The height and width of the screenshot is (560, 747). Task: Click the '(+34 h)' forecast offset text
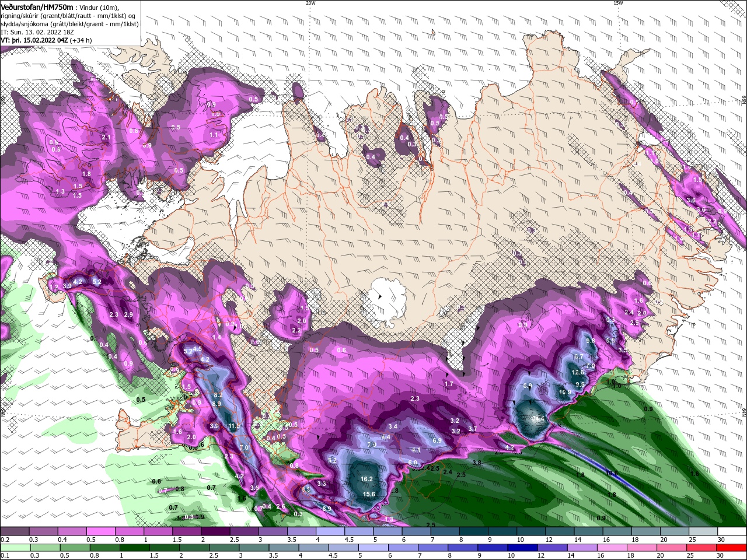click(x=81, y=40)
